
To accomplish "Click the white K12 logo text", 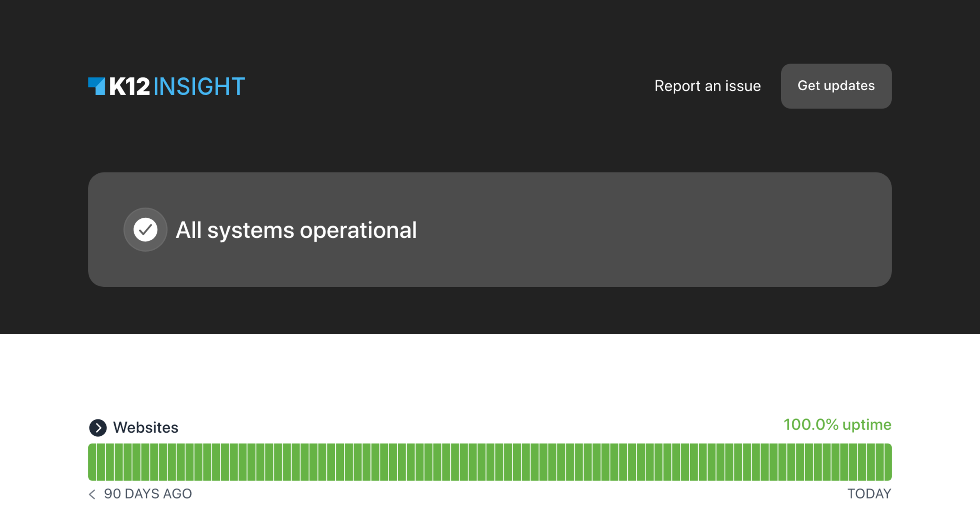I will [x=129, y=86].
